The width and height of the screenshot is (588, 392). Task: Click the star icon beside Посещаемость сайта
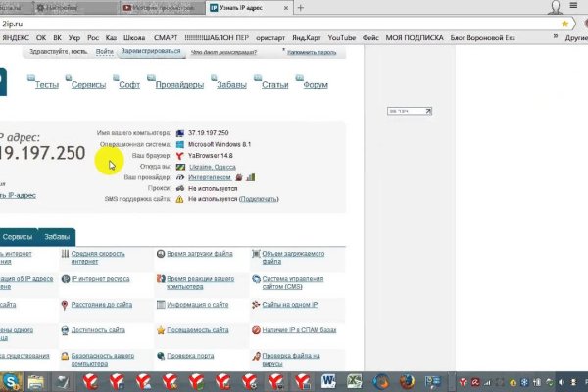[x=160, y=330]
